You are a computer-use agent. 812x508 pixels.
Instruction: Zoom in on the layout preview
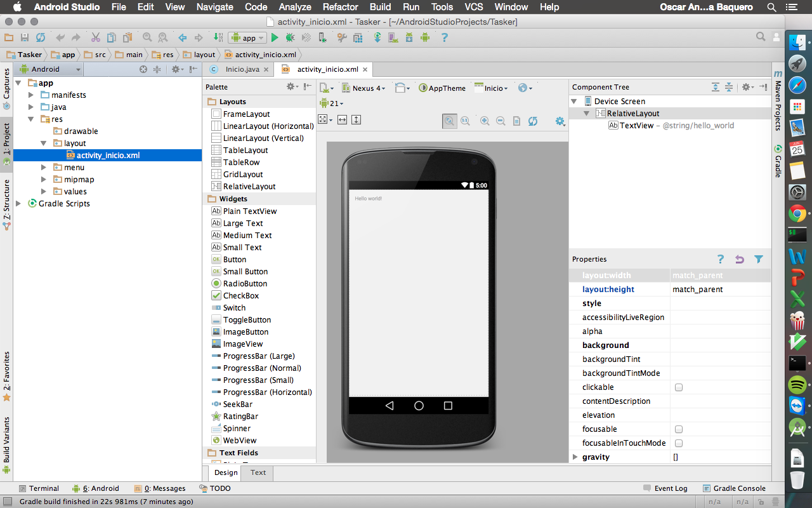[485, 121]
